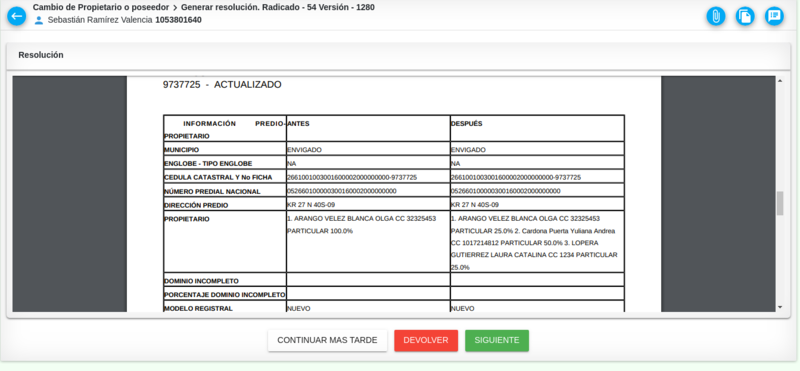Click 'NA' in the DESPUÉS column
Image resolution: width=800 pixels, height=371 pixels.
tap(455, 164)
